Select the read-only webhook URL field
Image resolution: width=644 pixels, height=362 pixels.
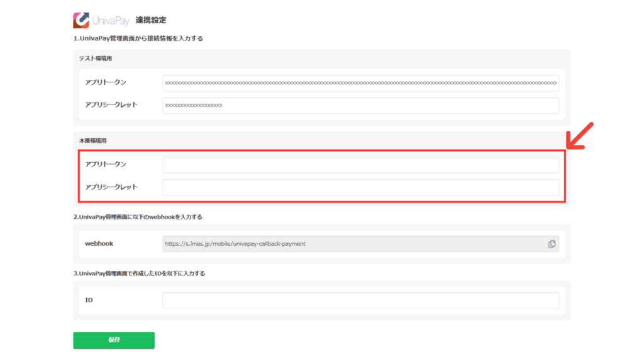[x=352, y=244]
